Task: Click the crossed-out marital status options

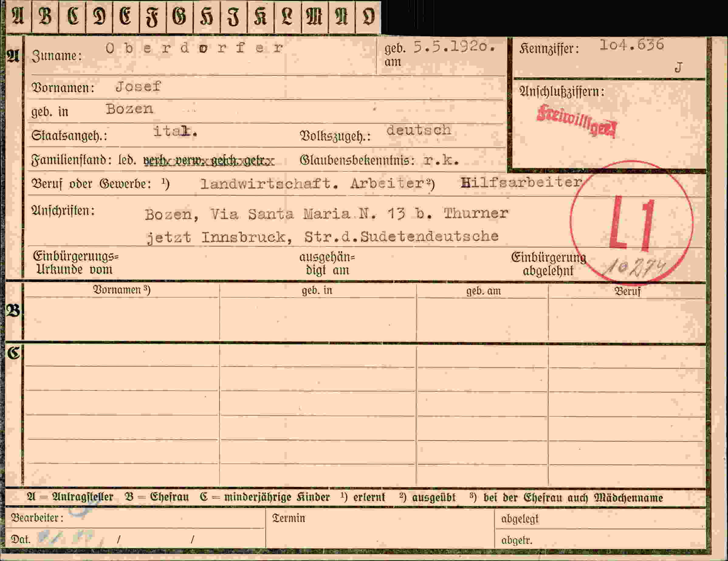Action: 209,161
